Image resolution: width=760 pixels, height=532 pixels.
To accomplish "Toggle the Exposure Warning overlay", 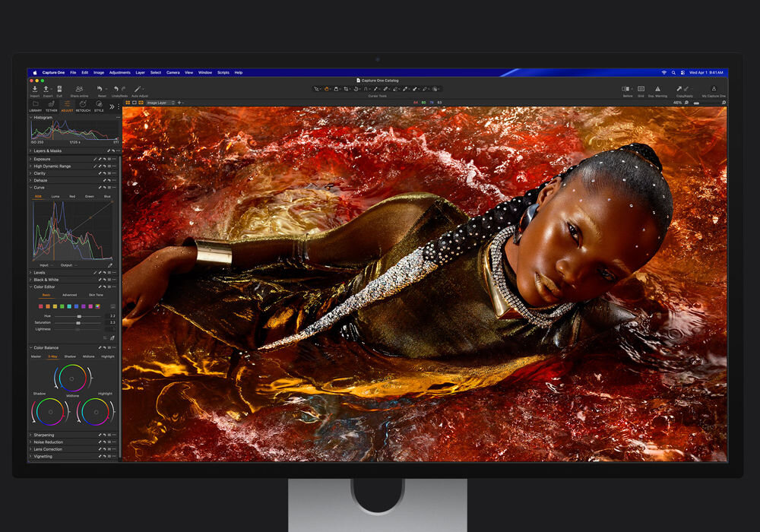I will point(658,88).
